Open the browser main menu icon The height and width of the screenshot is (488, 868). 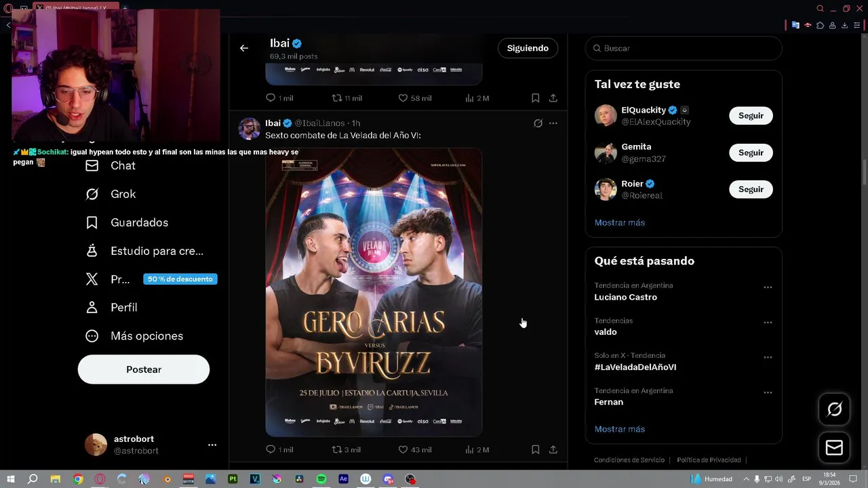pyautogui.click(x=857, y=25)
